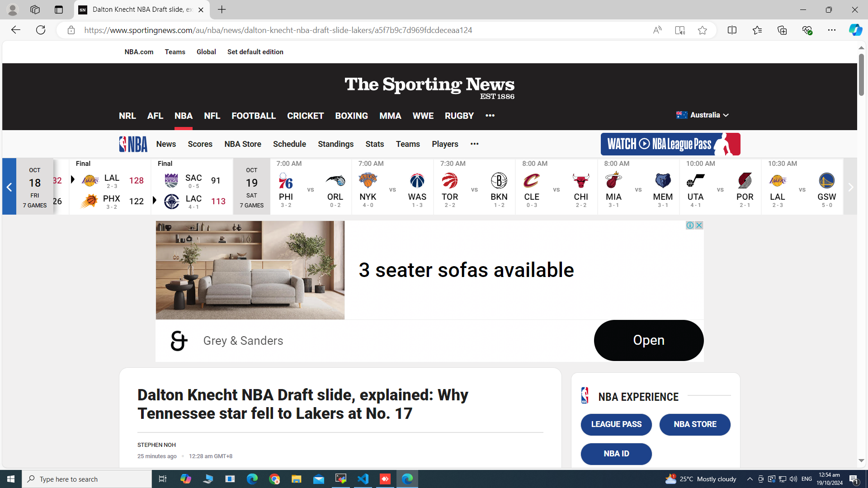The width and height of the screenshot is (868, 488).
Task: Click the Windows taskbar search field
Action: click(87, 479)
